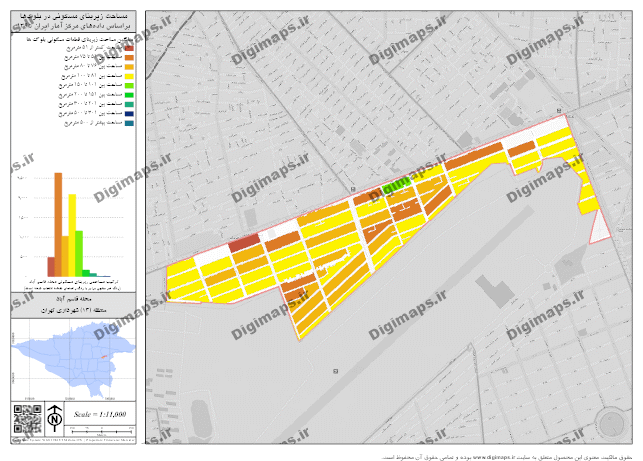Click the red-brown block on the map's west side
Viewport: 643px width, 461px height.
[x=244, y=244]
